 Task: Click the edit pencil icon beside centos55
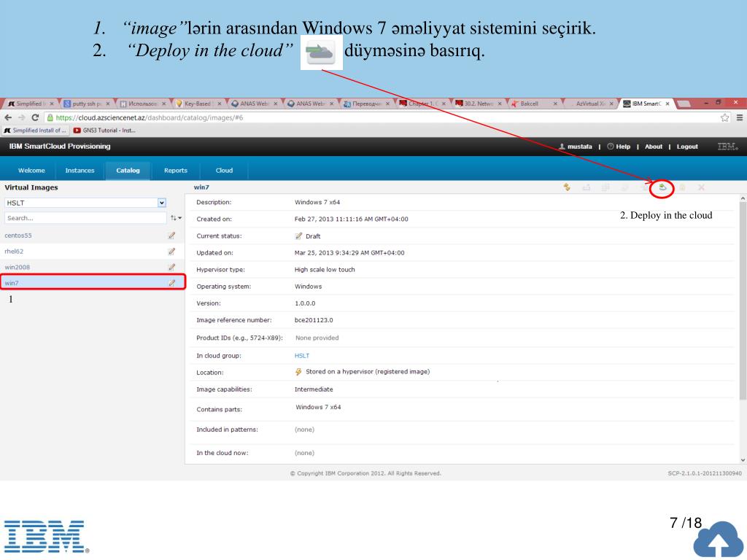171,236
